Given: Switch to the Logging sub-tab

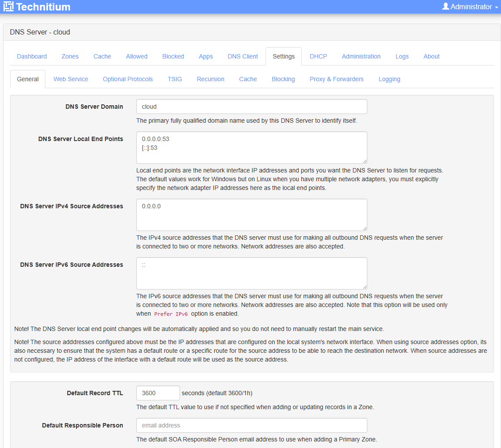Looking at the screenshot, I should 389,79.
